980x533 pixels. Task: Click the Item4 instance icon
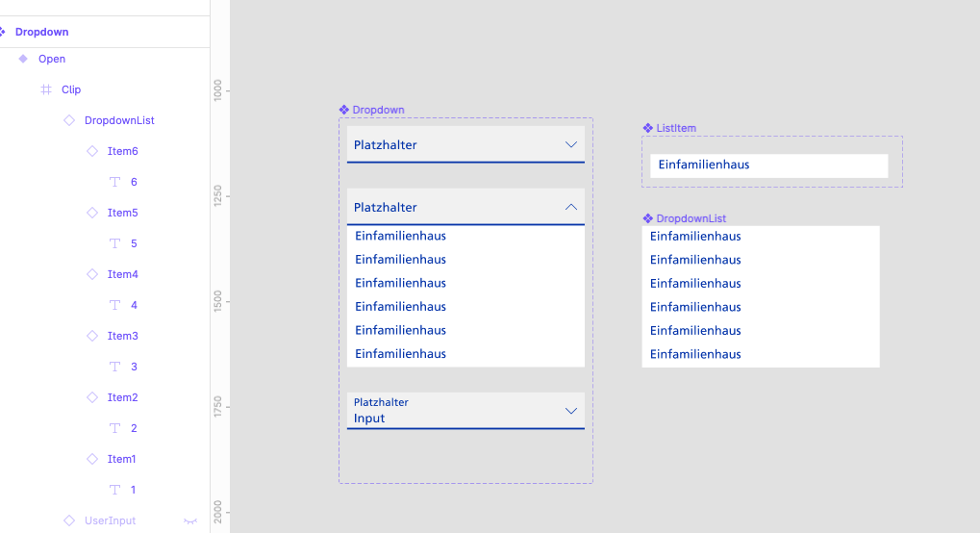pyautogui.click(x=92, y=274)
